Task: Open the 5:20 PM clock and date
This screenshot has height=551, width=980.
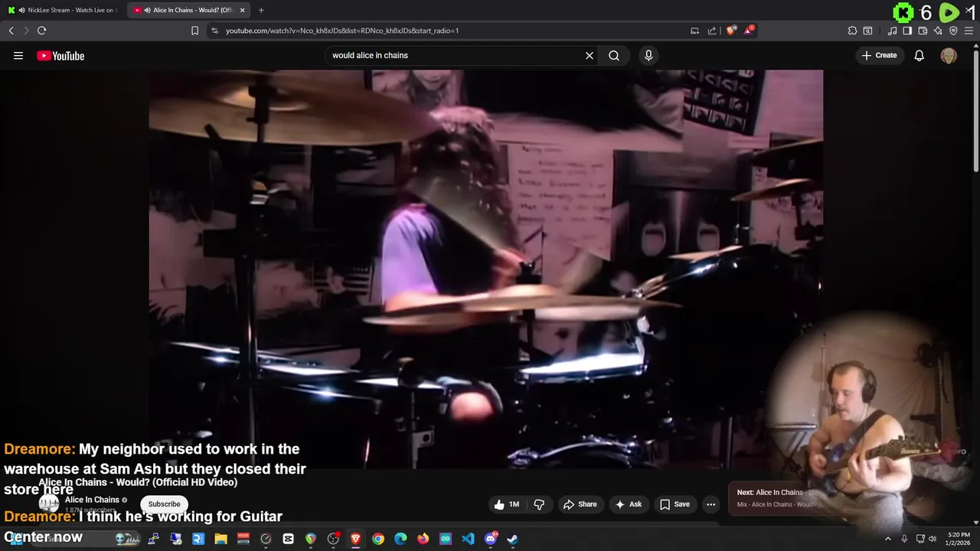Action: tap(959, 539)
